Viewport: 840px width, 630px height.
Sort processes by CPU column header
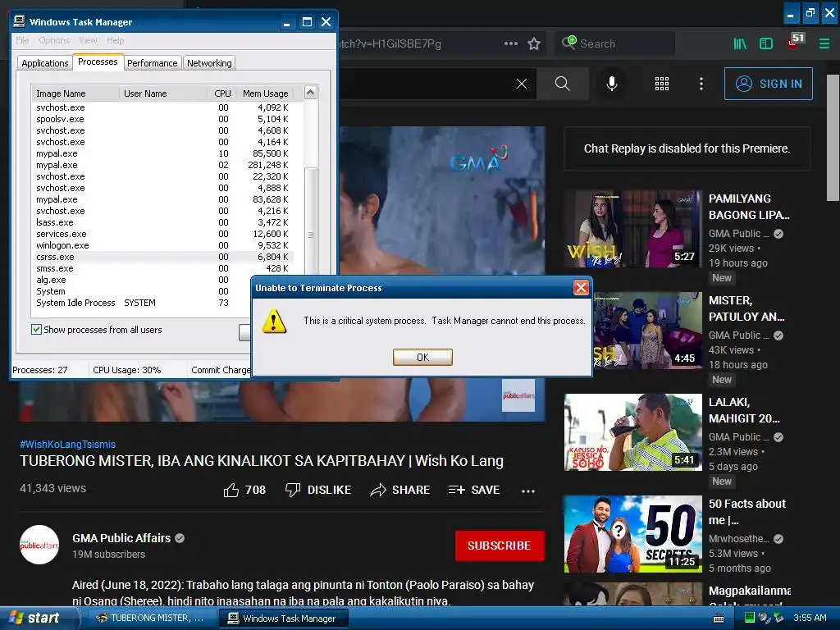(221, 94)
